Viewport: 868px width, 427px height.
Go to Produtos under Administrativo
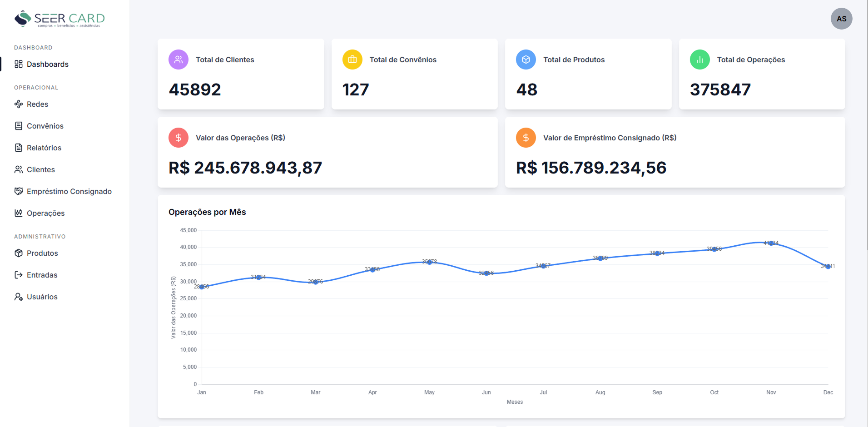click(42, 253)
